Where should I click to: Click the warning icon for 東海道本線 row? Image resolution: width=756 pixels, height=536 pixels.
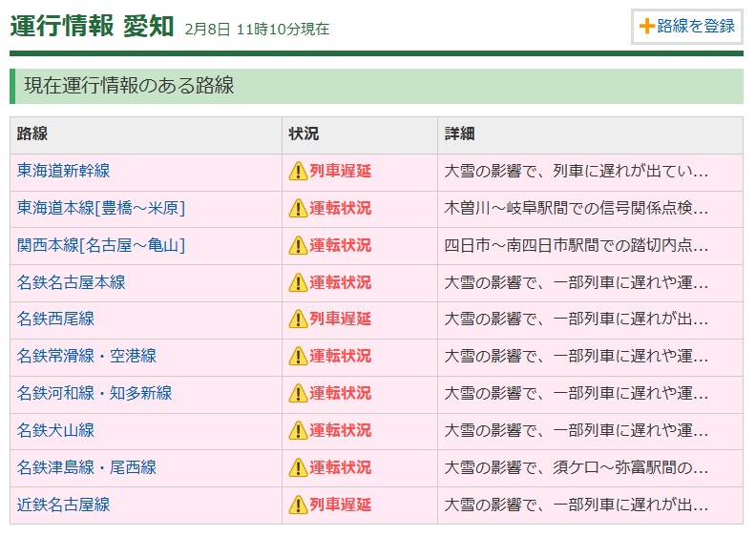tap(298, 209)
